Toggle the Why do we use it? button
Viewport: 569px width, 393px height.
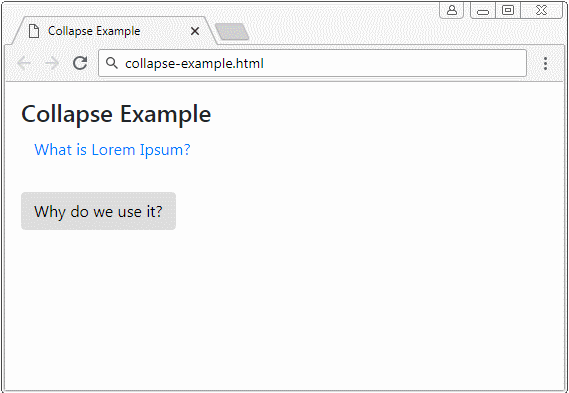coord(98,211)
